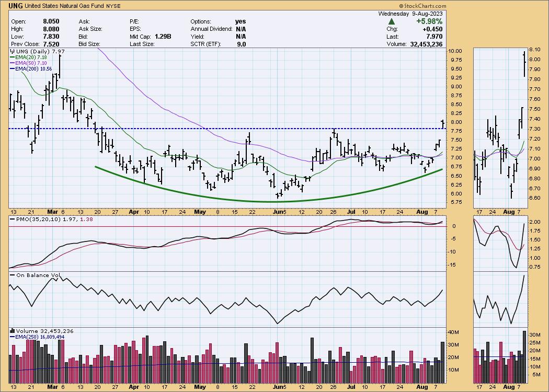This screenshot has width=549, height=392.
Task: Select the Options value 'yes'
Action: point(241,21)
